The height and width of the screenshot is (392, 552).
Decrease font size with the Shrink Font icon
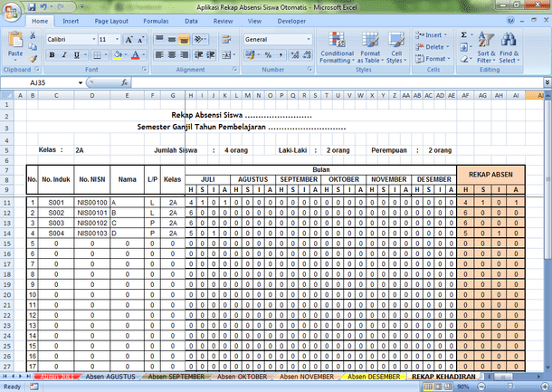point(141,40)
